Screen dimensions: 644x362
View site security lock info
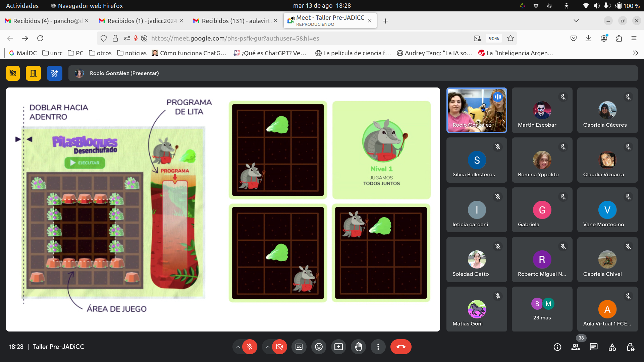tap(115, 38)
